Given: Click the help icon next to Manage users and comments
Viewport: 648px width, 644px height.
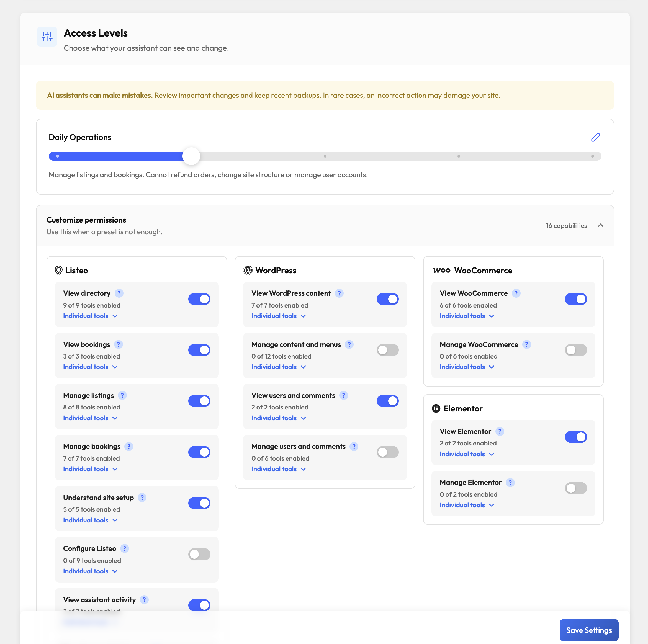Looking at the screenshot, I should [354, 446].
